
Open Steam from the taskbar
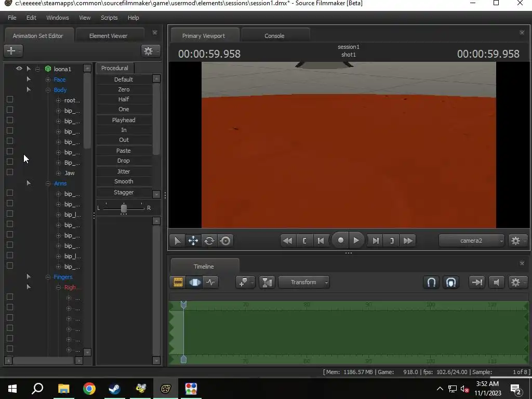(114, 389)
